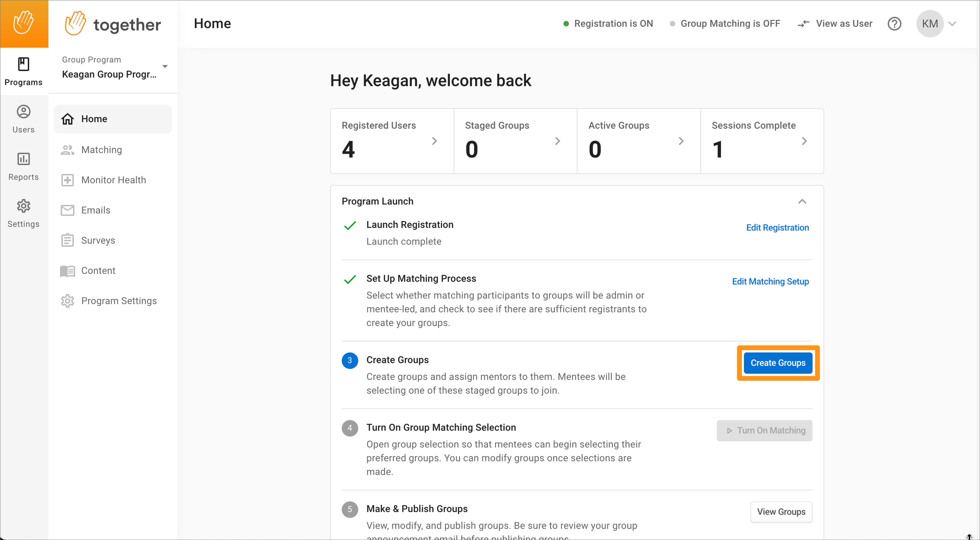The height and width of the screenshot is (540, 980).
Task: Open the Reports chart icon
Action: 24,159
